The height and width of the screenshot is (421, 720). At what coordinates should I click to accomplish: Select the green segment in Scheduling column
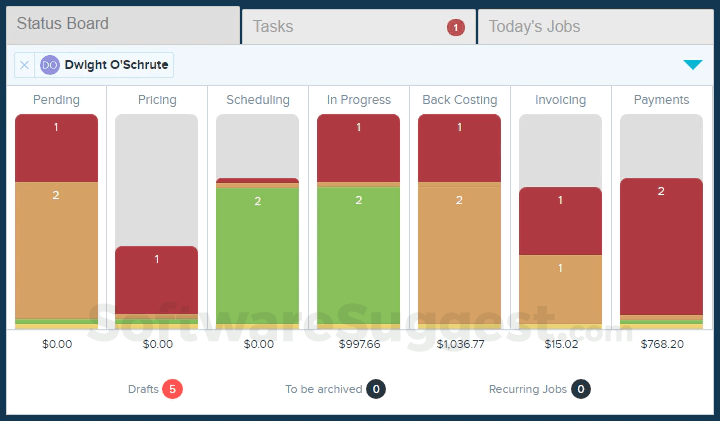tap(257, 255)
